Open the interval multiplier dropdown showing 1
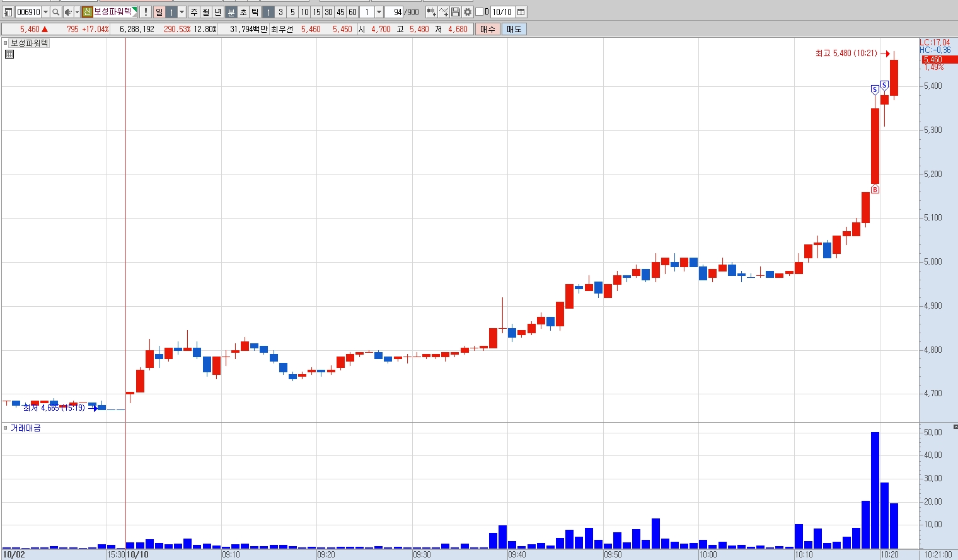 point(379,12)
